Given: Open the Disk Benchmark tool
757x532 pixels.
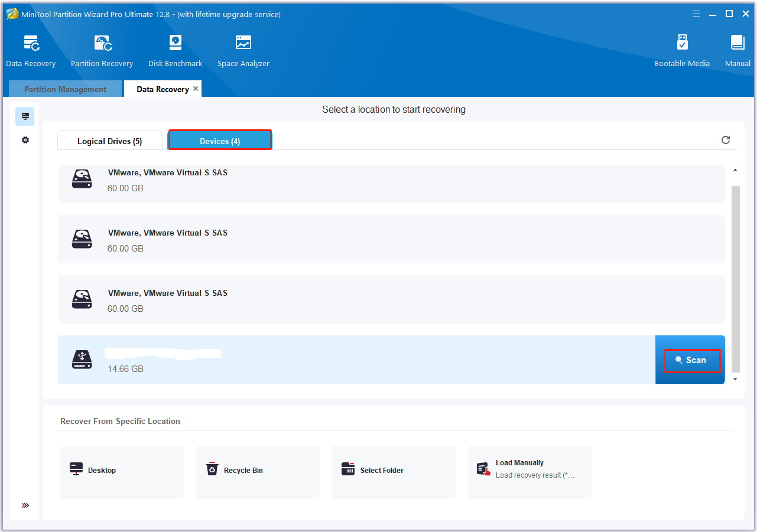Looking at the screenshot, I should [x=175, y=51].
